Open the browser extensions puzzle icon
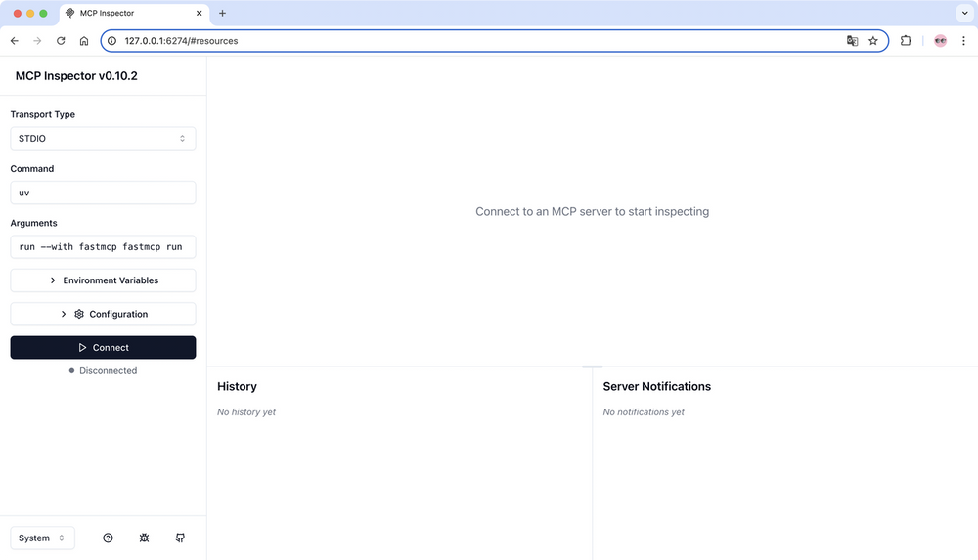 click(x=906, y=41)
